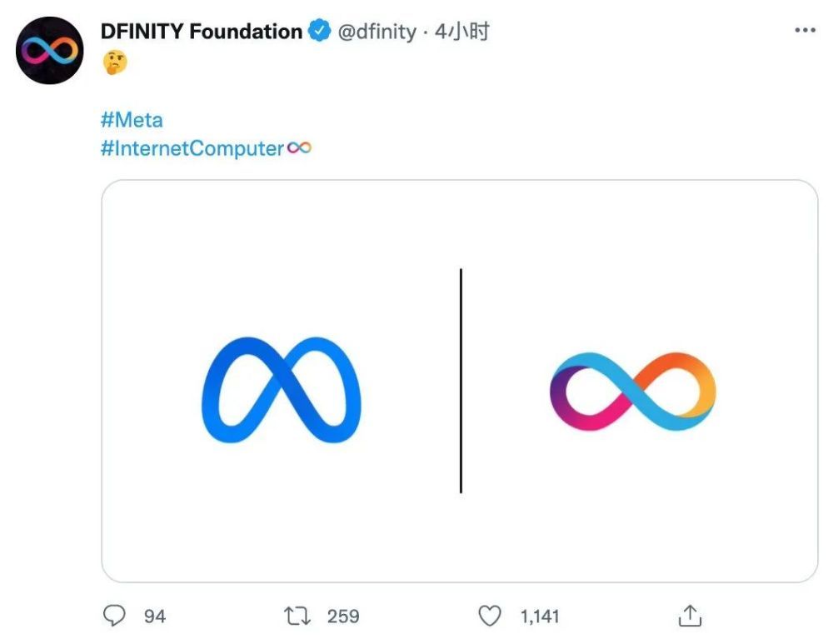Click the @dfinity handle
The width and height of the screenshot is (833, 644).
[377, 32]
